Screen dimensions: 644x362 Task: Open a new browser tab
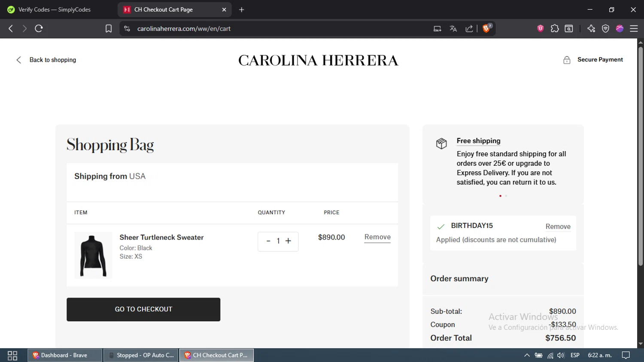(241, 9)
